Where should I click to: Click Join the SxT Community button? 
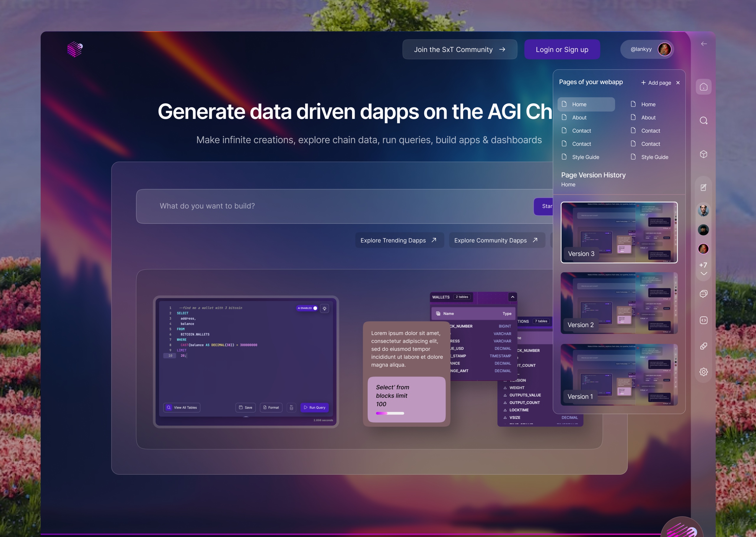click(460, 49)
